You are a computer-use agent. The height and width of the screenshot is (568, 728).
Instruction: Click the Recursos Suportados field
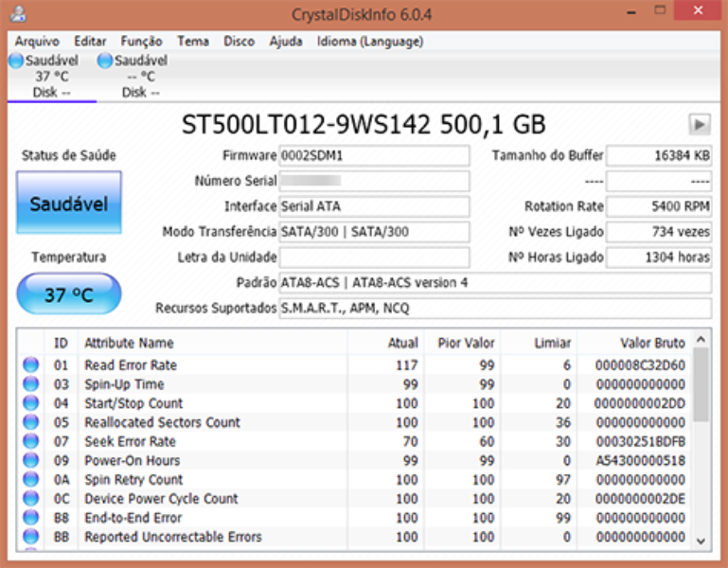[495, 308]
